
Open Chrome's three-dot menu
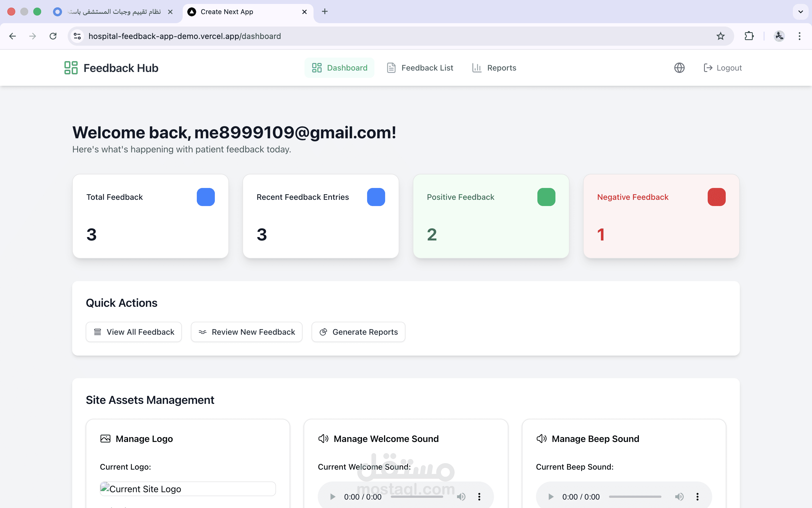[800, 36]
